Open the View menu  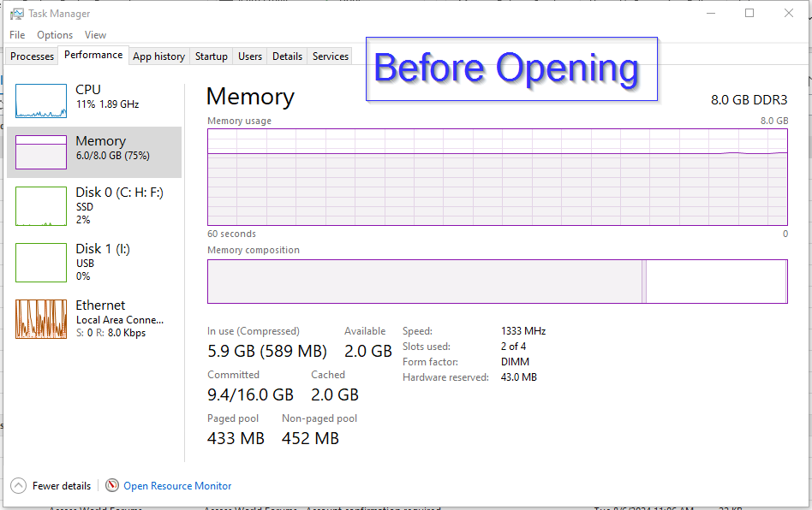point(95,35)
